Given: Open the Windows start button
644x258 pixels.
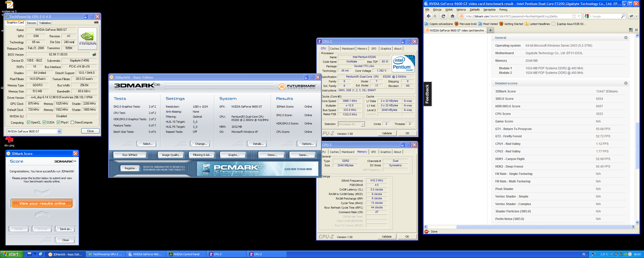Looking at the screenshot, I should tap(12, 254).
